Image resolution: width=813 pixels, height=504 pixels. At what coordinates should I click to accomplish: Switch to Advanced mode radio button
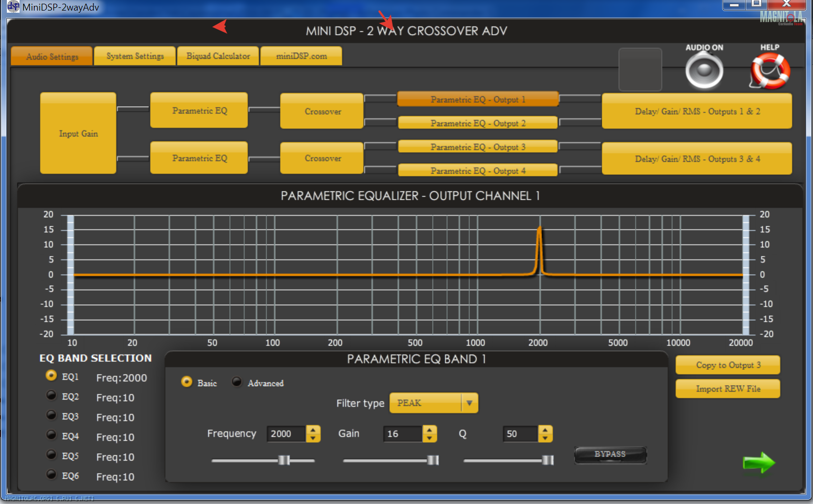tap(237, 382)
